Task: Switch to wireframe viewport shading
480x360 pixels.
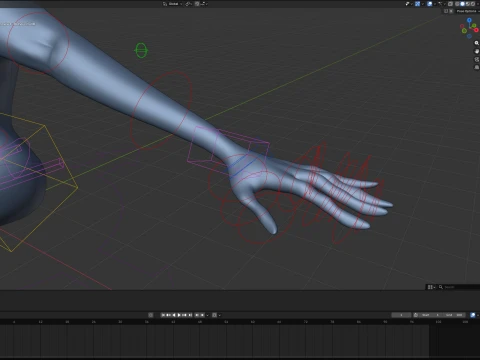Action: [457, 4]
